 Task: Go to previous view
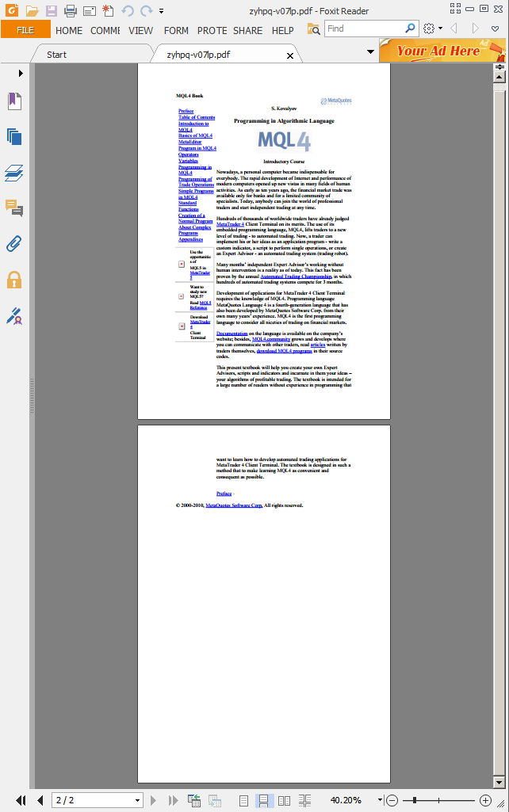point(194,801)
